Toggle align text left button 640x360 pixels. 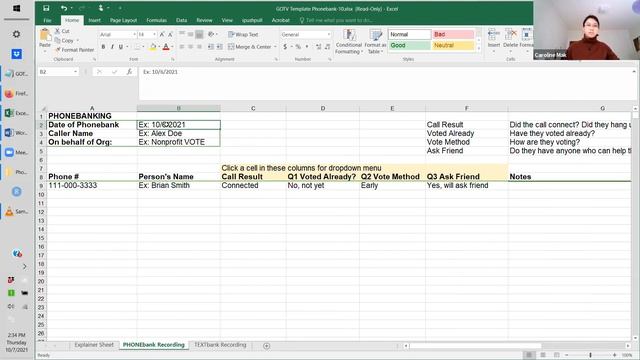click(182, 47)
